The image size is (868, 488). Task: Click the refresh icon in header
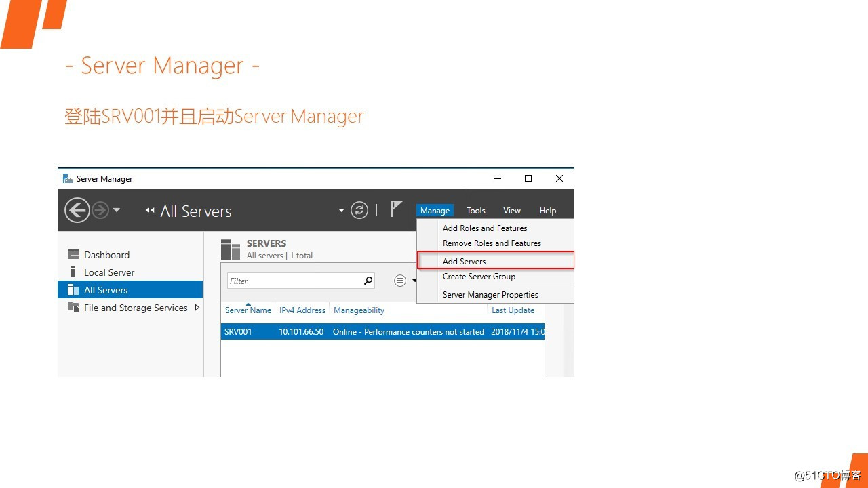click(x=359, y=210)
